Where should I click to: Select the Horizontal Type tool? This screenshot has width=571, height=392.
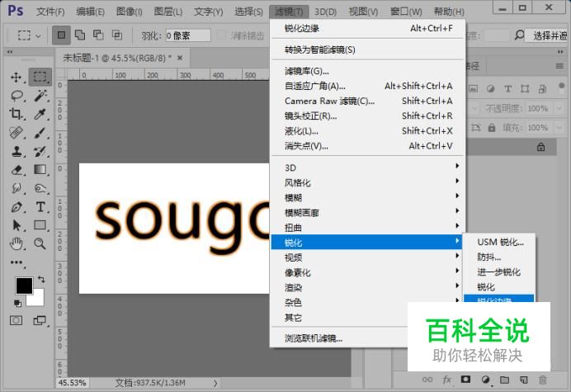[40, 207]
